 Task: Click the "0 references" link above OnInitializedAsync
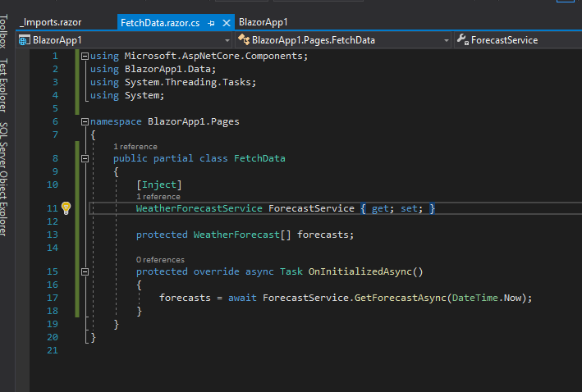[160, 259]
